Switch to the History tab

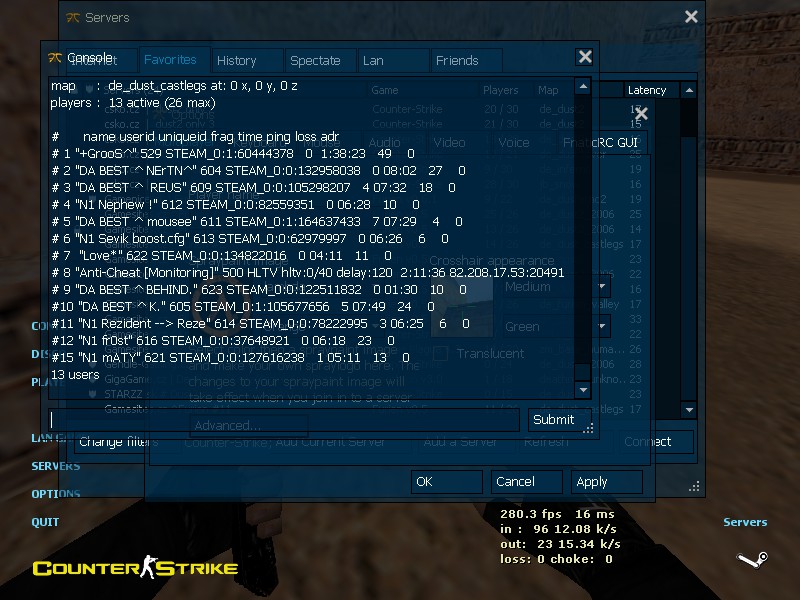pyautogui.click(x=237, y=60)
